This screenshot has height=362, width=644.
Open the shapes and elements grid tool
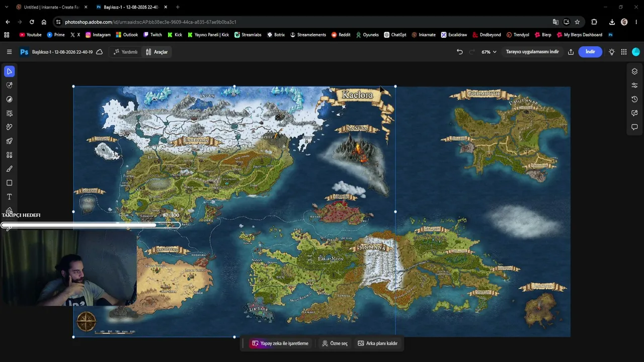[x=9, y=155]
